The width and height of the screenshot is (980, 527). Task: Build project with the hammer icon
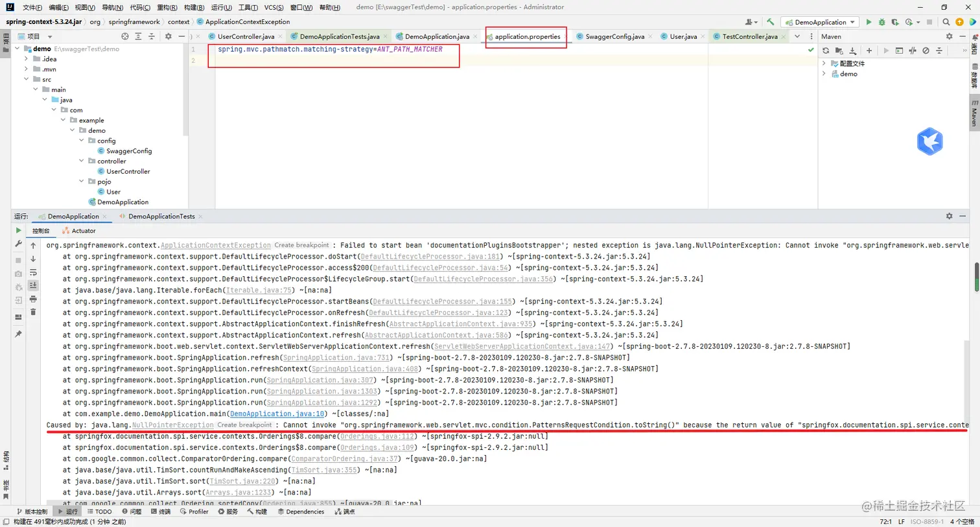click(770, 22)
